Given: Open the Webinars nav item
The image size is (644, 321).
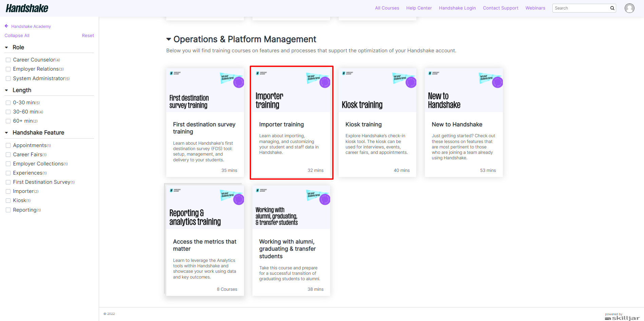Looking at the screenshot, I should [x=535, y=8].
